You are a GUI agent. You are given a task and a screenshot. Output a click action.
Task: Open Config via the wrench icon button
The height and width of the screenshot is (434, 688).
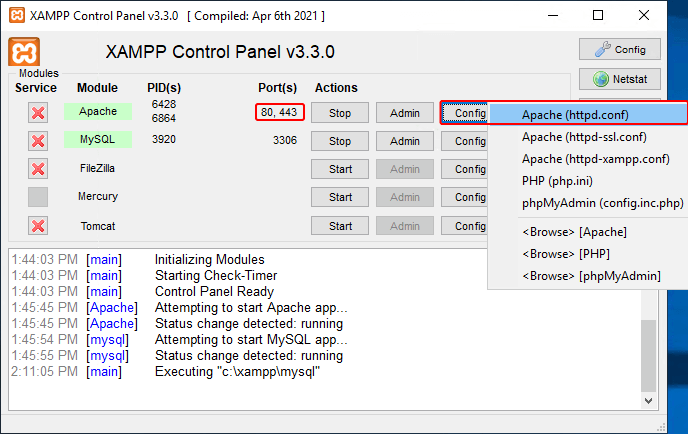620,49
